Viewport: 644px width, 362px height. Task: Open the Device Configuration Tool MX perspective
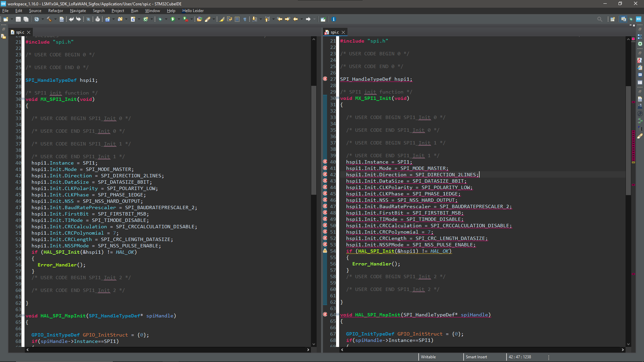tap(639, 19)
